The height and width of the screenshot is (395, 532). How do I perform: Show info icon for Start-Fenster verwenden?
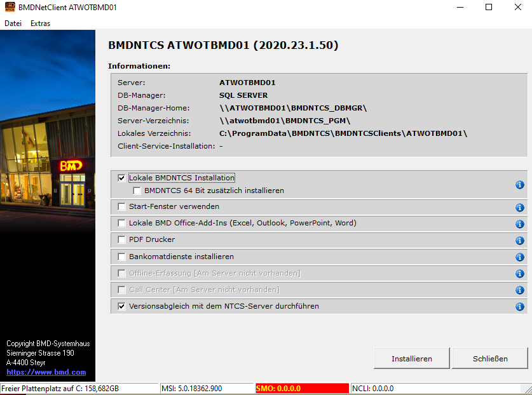tap(520, 208)
